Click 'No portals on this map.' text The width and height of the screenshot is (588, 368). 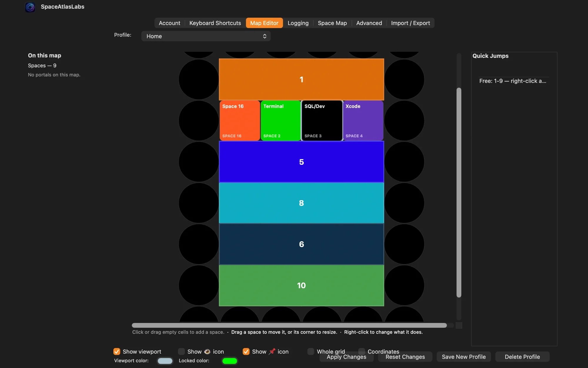point(54,75)
